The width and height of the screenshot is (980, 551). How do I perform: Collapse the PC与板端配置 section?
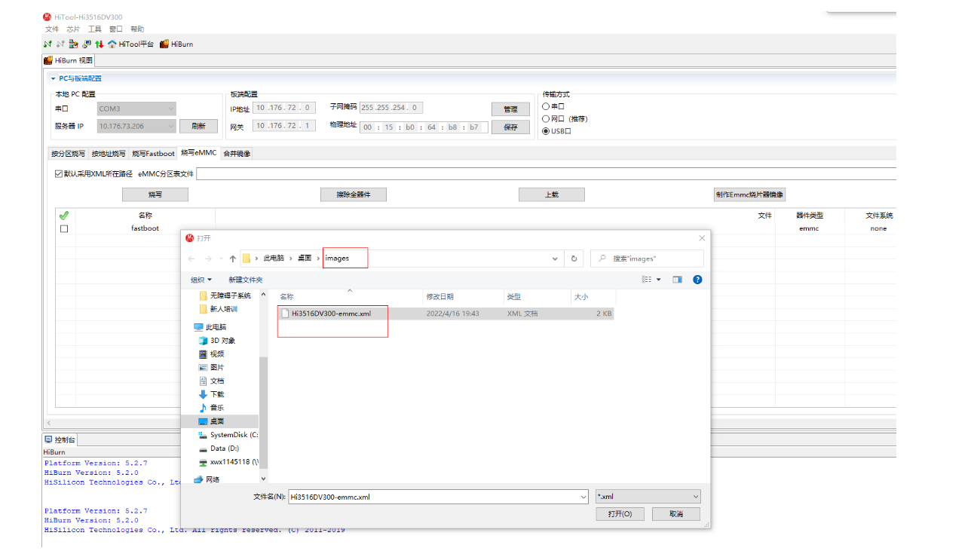coord(53,78)
